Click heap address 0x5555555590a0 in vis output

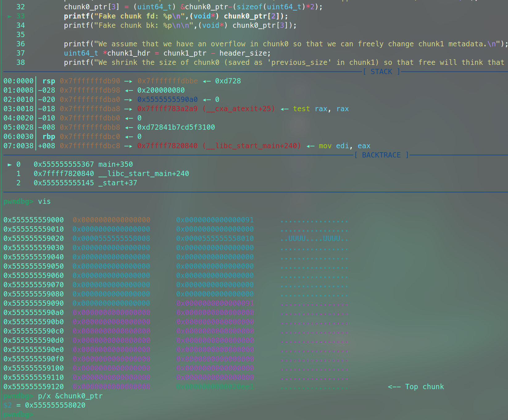[34, 313]
